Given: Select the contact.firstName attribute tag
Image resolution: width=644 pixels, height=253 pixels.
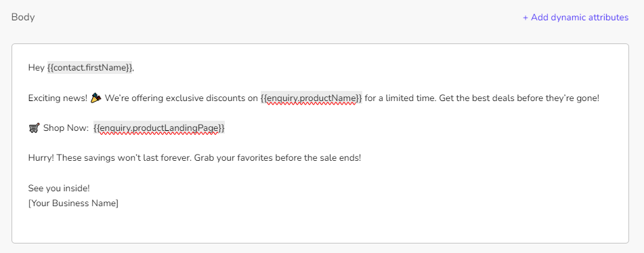Looking at the screenshot, I should (x=90, y=67).
